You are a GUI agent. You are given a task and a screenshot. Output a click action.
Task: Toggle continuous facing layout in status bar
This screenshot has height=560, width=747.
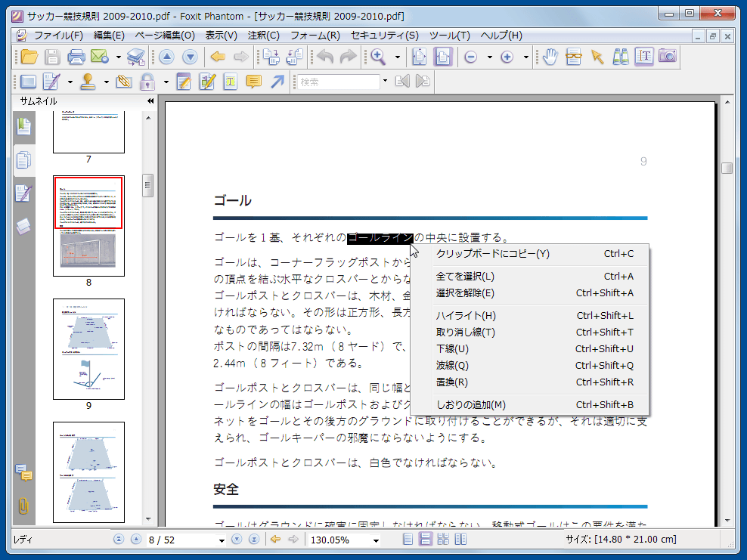[x=443, y=539]
